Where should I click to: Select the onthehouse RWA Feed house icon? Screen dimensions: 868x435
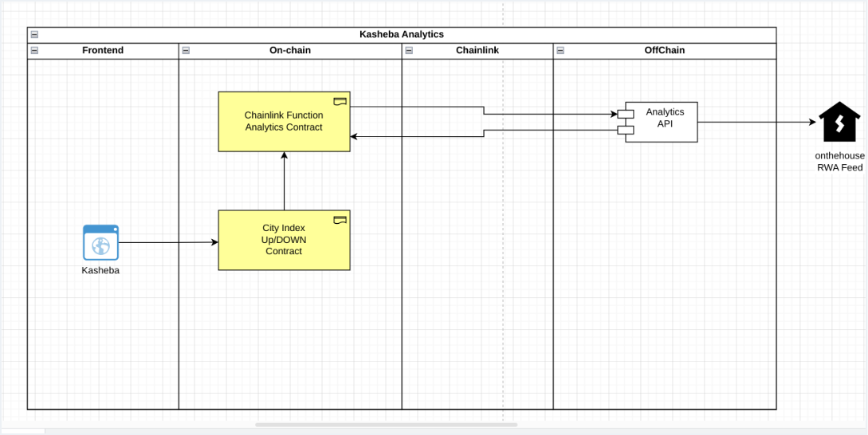tap(840, 122)
